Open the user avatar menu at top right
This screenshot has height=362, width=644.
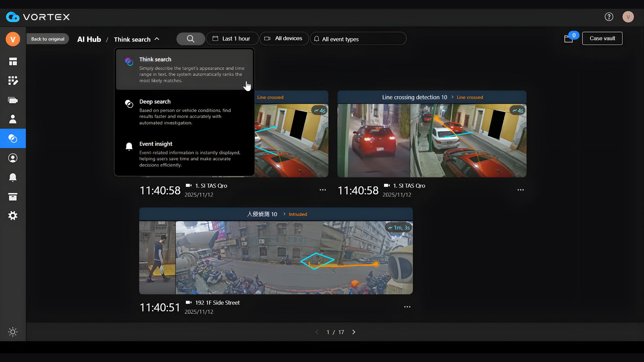click(628, 16)
